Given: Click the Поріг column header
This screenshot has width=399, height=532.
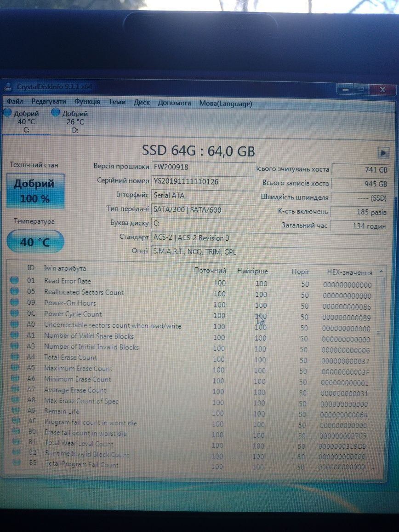Looking at the screenshot, I should tap(300, 272).
